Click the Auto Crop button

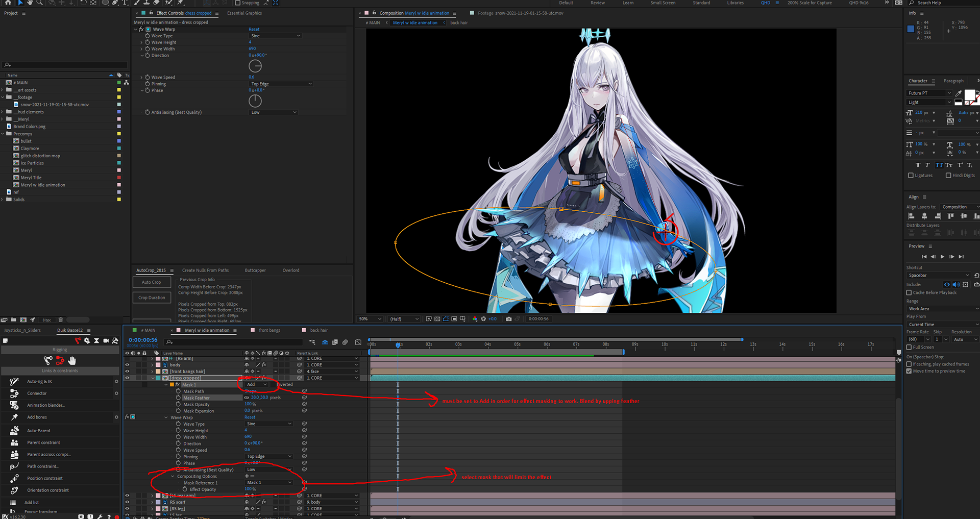pos(152,282)
